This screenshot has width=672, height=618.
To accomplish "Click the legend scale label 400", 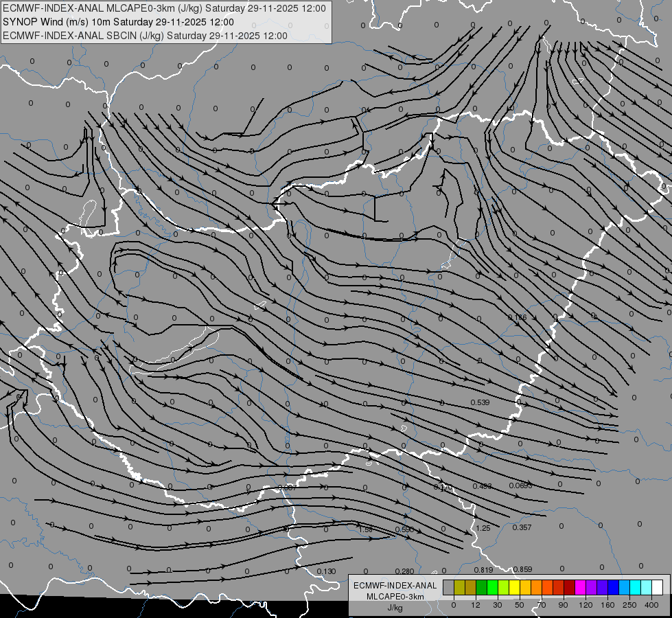I will [651, 605].
